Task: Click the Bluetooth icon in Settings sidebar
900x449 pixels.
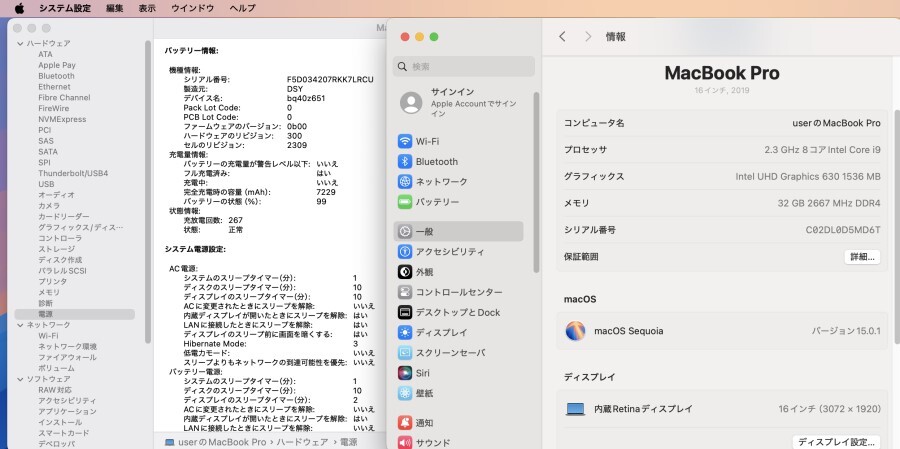Action: pos(405,161)
